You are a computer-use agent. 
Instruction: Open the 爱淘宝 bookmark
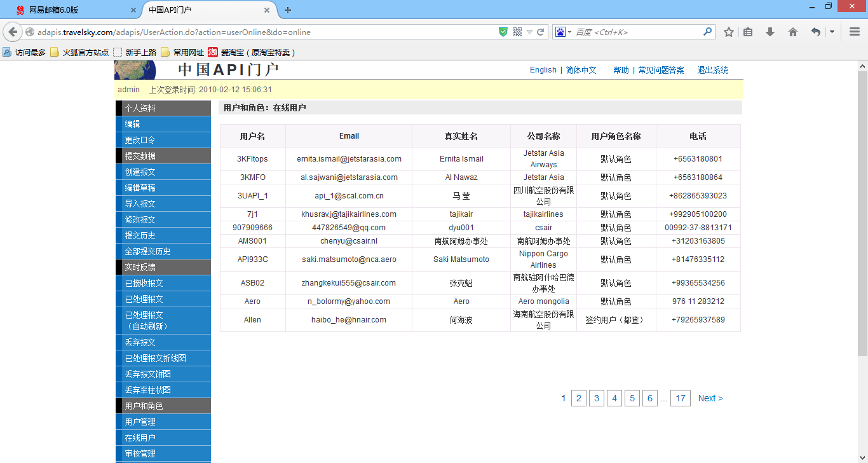coord(252,52)
